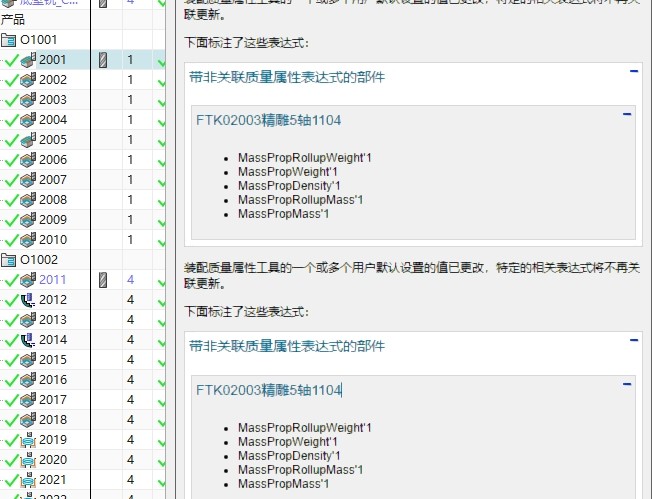Click the operation icon for row 2010
Viewport: 652px width, 499px height.
coord(28,240)
